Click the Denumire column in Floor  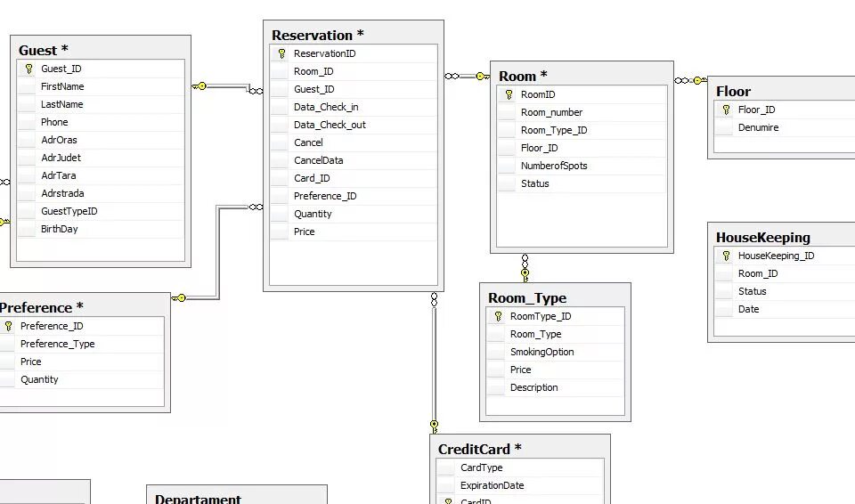(x=786, y=127)
